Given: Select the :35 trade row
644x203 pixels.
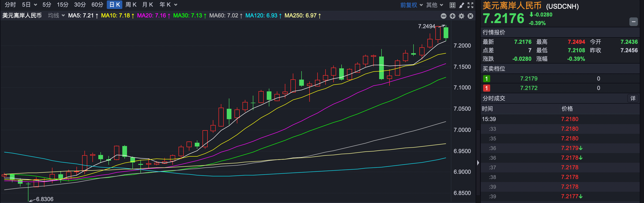Looking at the screenshot, I should pos(560,138).
